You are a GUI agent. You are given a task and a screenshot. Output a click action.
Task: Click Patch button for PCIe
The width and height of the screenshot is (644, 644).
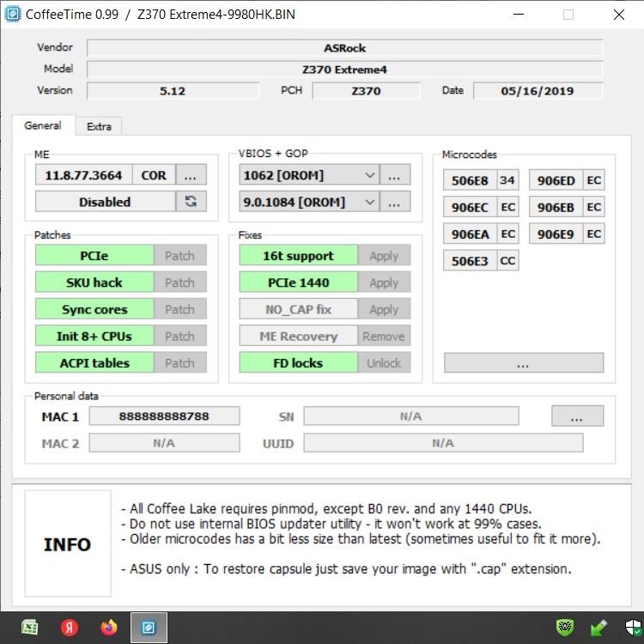pyautogui.click(x=180, y=256)
